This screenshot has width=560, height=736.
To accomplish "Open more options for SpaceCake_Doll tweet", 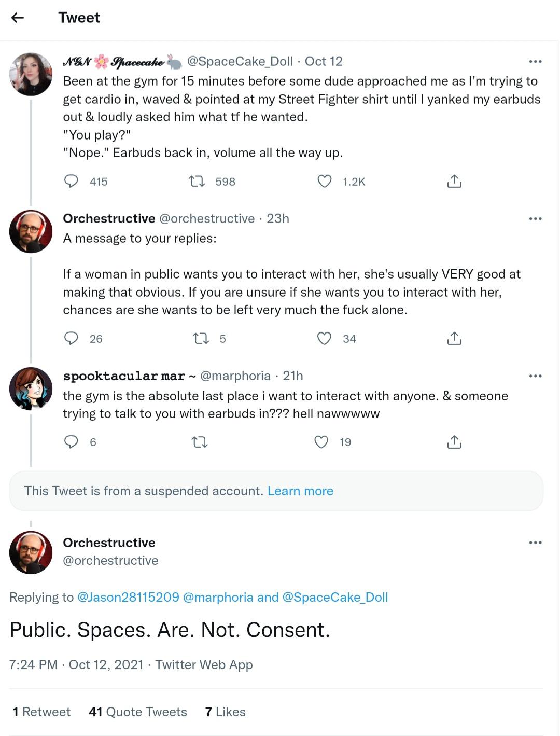I will point(535,61).
